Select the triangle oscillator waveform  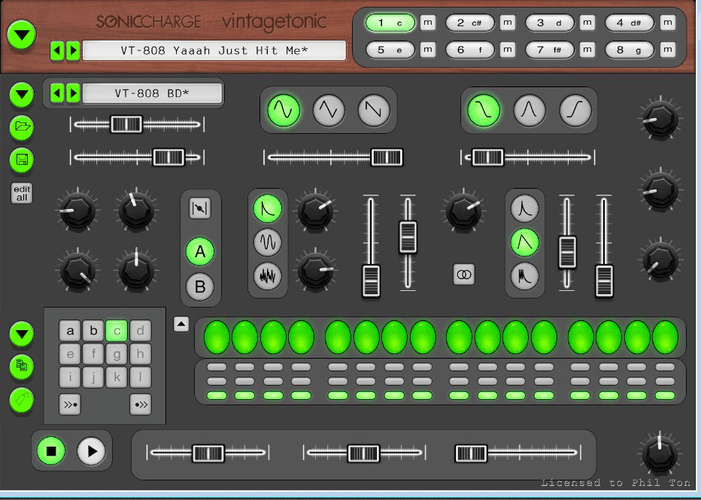coord(329,110)
